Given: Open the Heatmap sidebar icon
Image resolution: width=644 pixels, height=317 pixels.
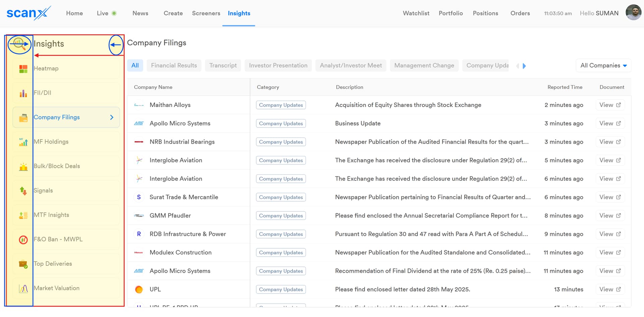Looking at the screenshot, I should 23,69.
